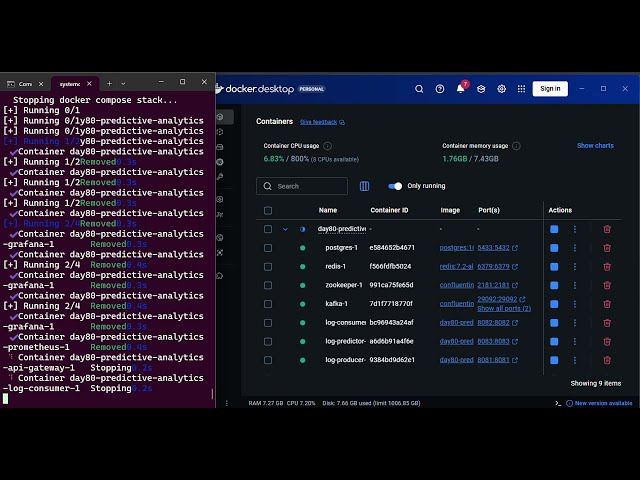
Task: Open Docker Desktop search magnifier icon
Action: (x=419, y=89)
